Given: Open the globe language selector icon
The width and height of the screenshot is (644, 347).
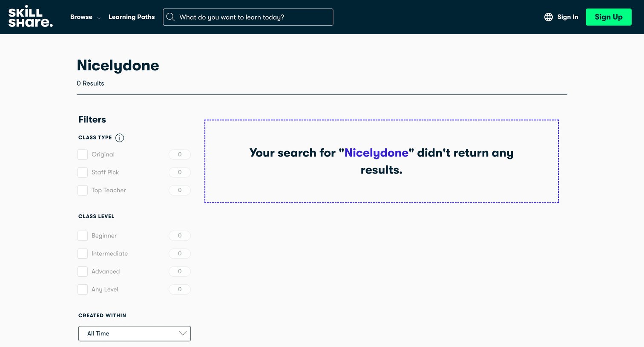Looking at the screenshot, I should [549, 17].
